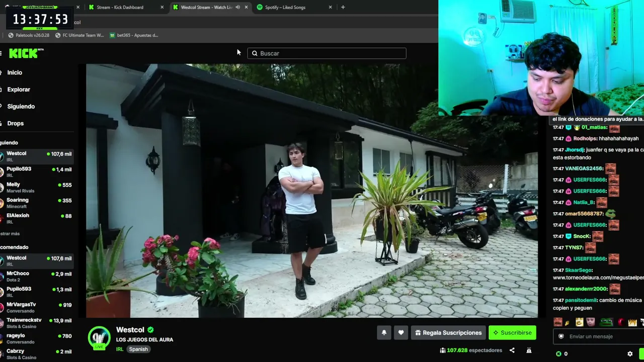This screenshot has height=362, width=644.
Task: Click the report icon beside share
Action: (529, 350)
